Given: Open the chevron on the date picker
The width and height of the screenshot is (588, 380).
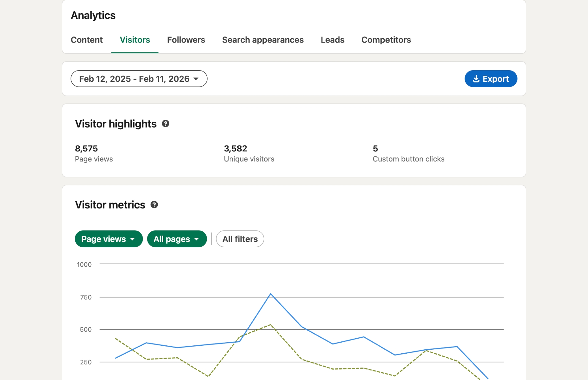Looking at the screenshot, I should pyautogui.click(x=196, y=79).
